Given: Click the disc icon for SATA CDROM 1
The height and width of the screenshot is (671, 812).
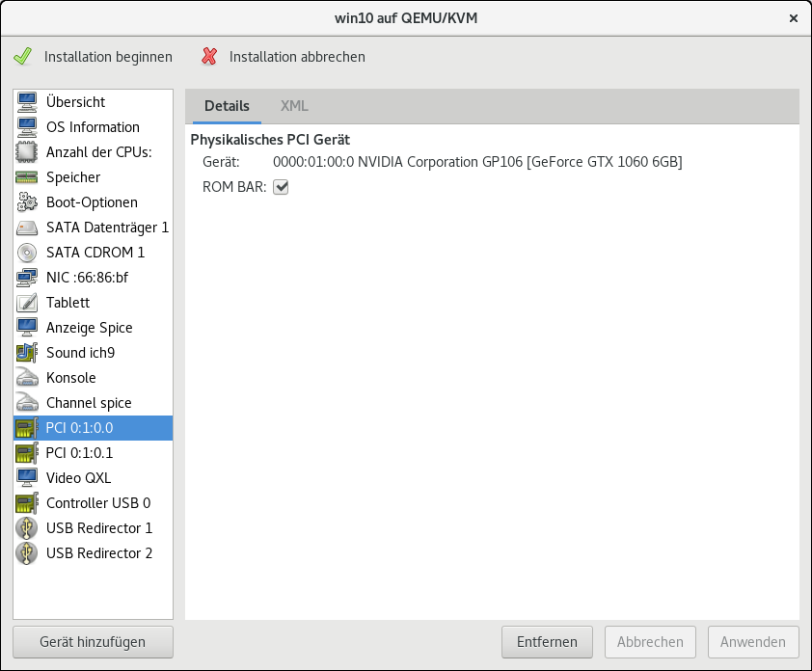Looking at the screenshot, I should 27,253.
